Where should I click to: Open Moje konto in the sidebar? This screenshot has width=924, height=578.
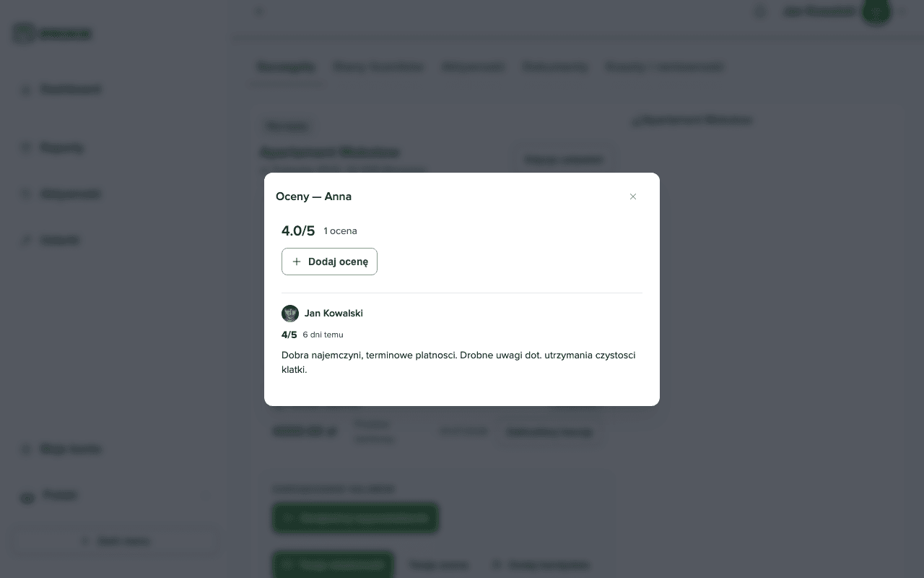pyautogui.click(x=70, y=449)
